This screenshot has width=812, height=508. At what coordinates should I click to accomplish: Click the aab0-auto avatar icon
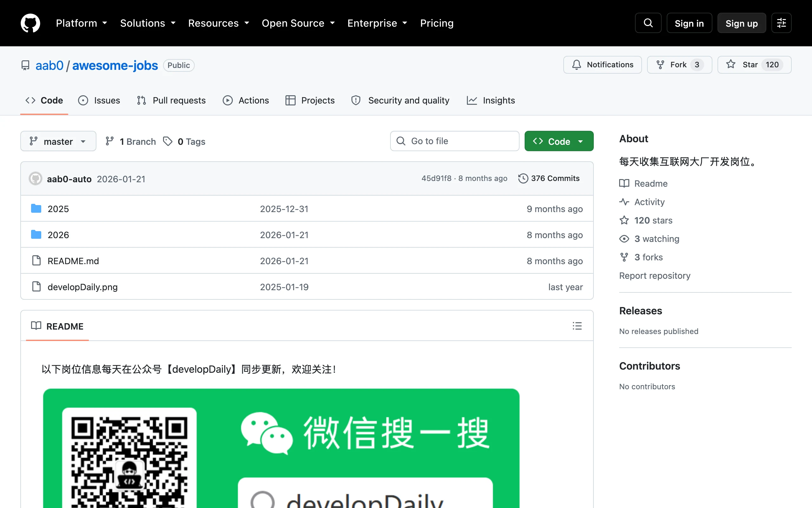[x=35, y=179]
